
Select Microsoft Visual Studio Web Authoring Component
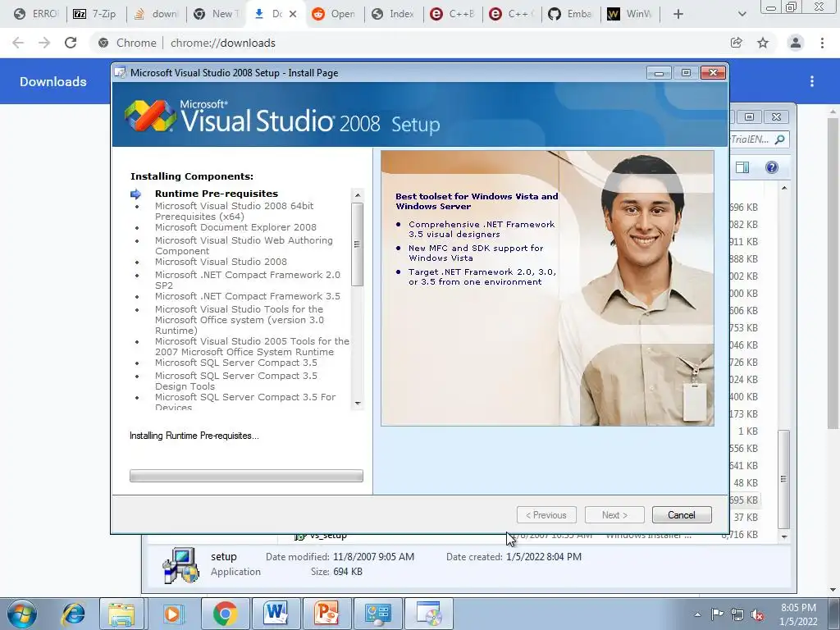pos(244,245)
